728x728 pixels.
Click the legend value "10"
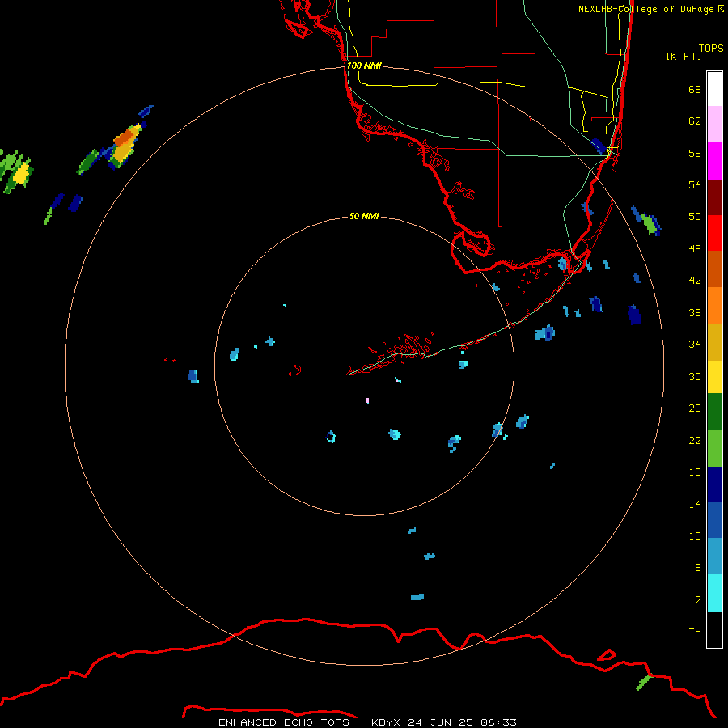695,535
